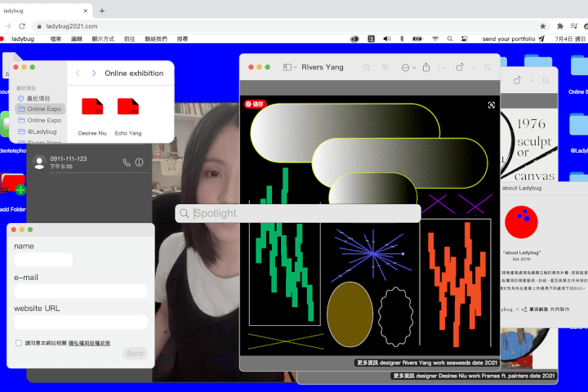Viewport: 588px width, 392px height.
Task: Click send your portfolio in the menu bar
Action: click(508, 38)
